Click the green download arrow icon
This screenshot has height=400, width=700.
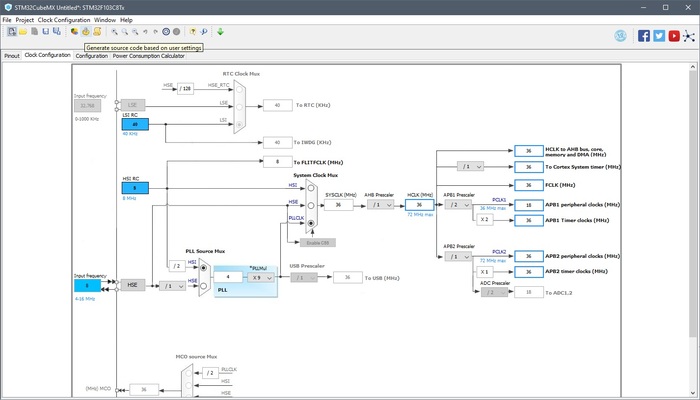(220, 32)
